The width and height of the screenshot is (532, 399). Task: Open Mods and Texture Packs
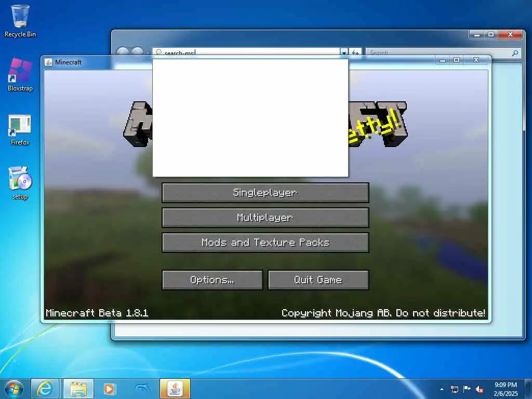(265, 243)
